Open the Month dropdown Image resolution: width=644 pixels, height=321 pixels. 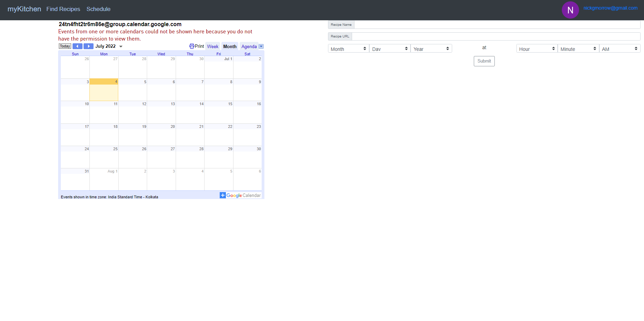348,48
